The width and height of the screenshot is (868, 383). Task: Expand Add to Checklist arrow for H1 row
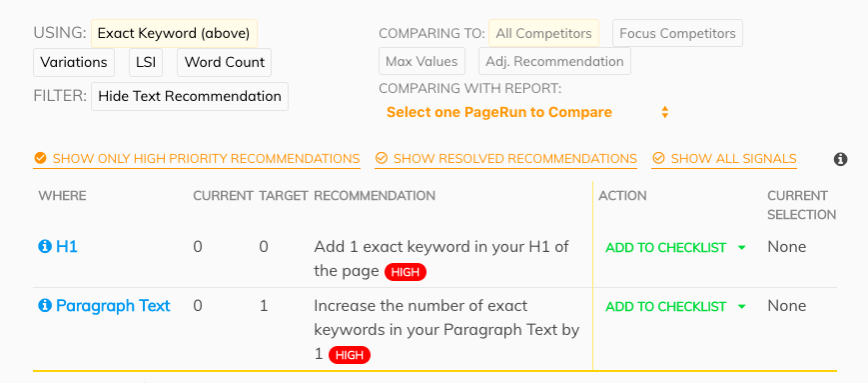point(742,248)
